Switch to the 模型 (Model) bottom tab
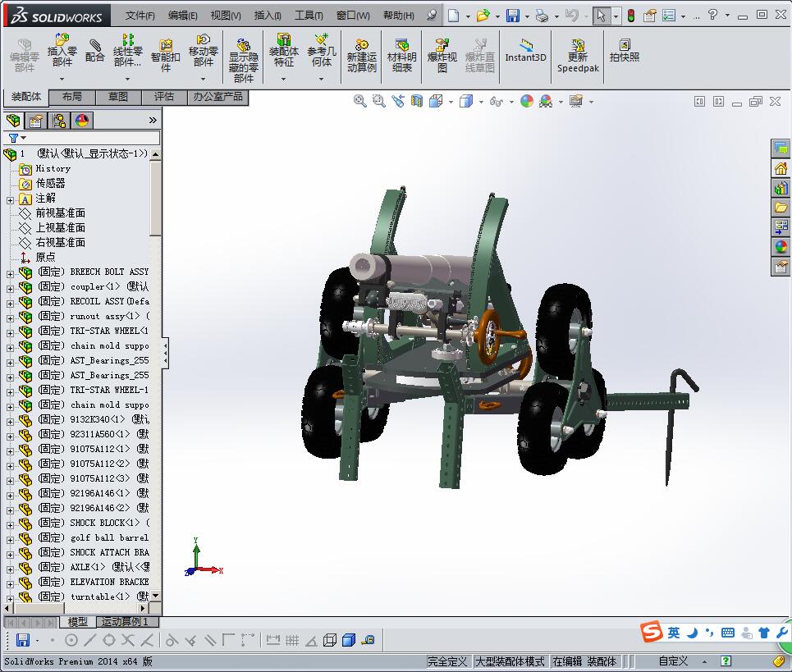The width and height of the screenshot is (792, 672). tap(78, 622)
